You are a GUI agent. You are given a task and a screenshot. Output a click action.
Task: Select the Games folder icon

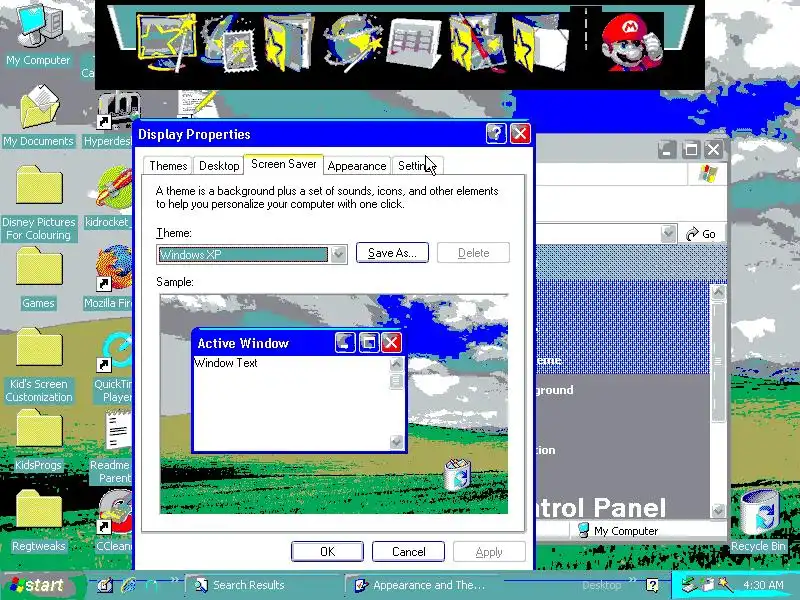[39, 279]
